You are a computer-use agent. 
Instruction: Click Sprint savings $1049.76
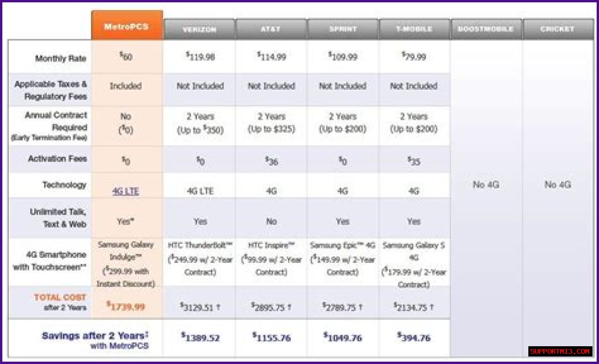pyautogui.click(x=343, y=337)
